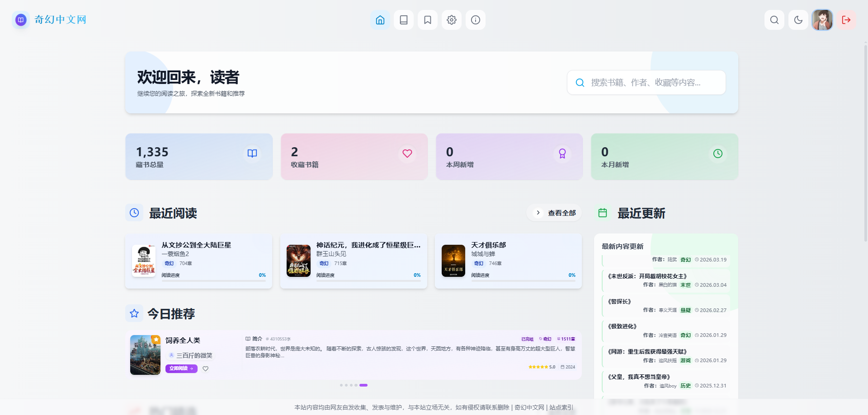
Task: Click the red logout icon
Action: [x=846, y=20]
